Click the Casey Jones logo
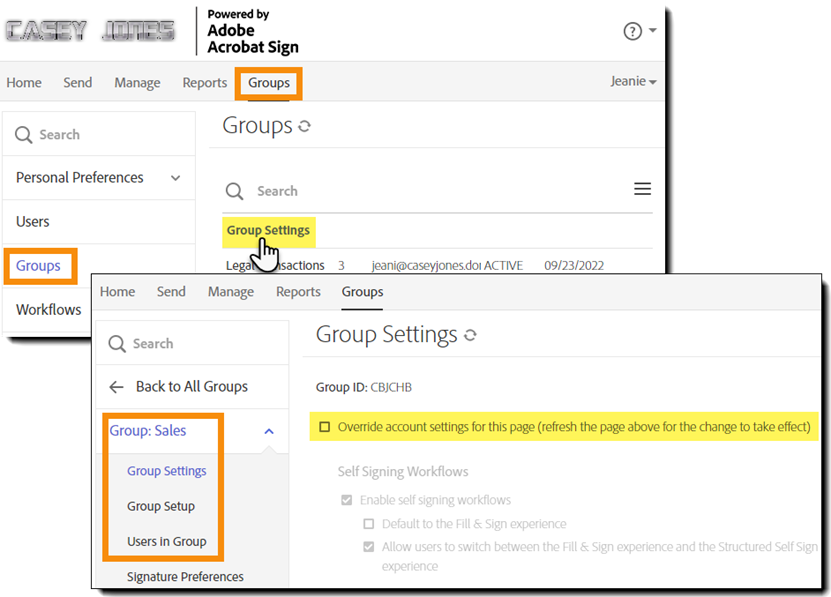This screenshot has width=831, height=597. click(x=88, y=30)
